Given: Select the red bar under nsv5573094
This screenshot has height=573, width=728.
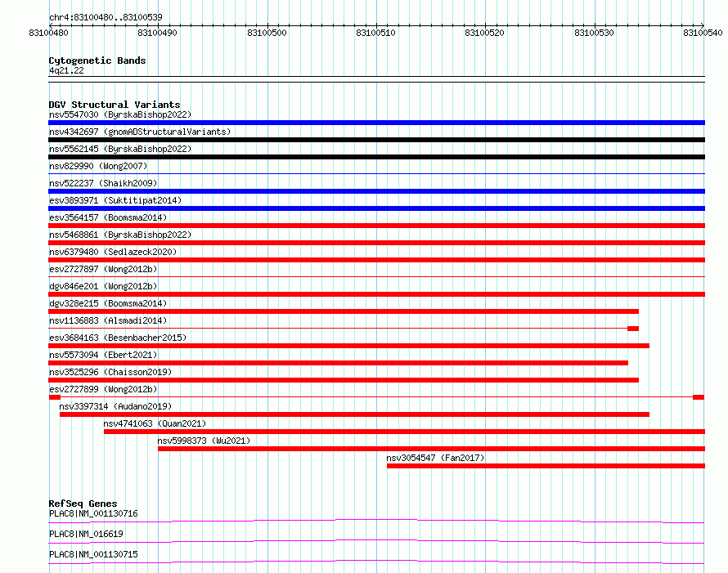Looking at the screenshot, I should [x=338, y=363].
